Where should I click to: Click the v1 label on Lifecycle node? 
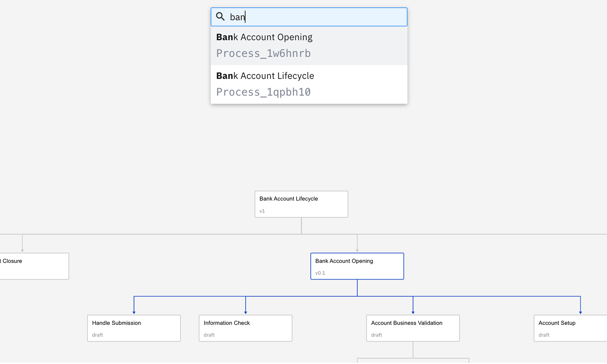click(262, 211)
